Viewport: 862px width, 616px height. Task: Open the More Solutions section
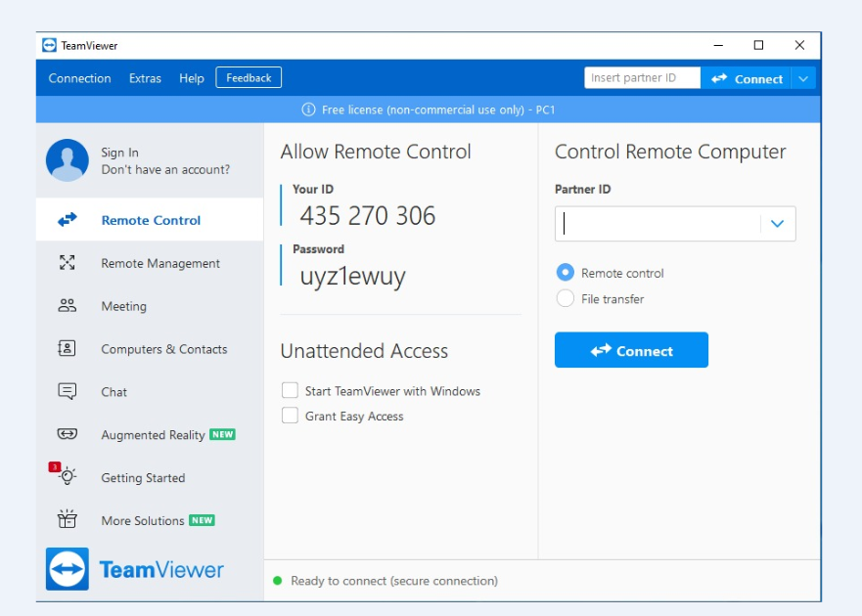[x=150, y=520]
